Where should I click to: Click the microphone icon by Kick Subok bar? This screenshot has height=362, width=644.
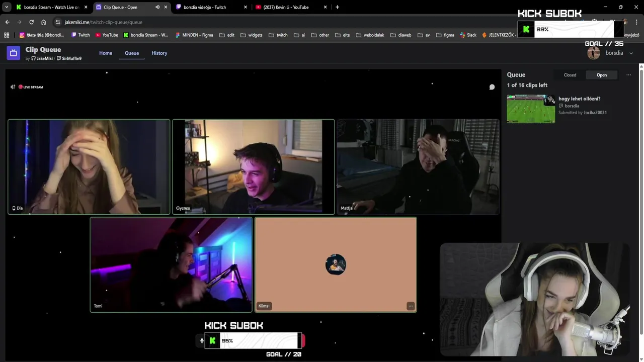pos(202,341)
